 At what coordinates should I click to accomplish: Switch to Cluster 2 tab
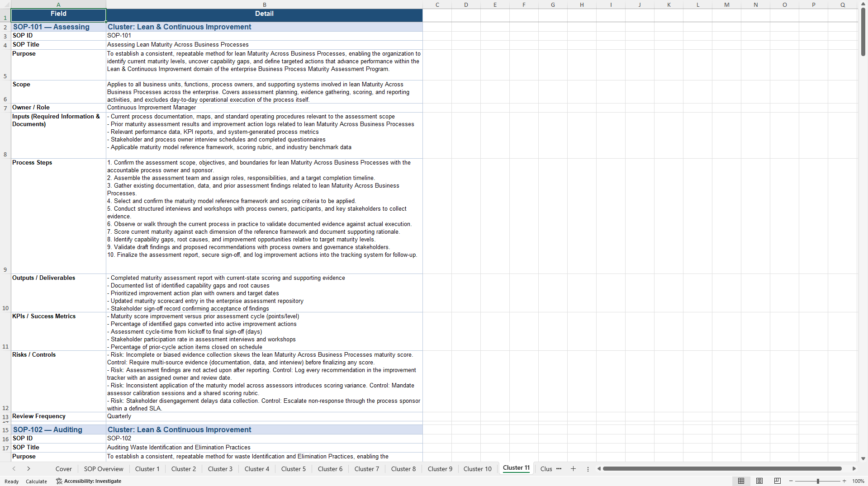click(184, 469)
